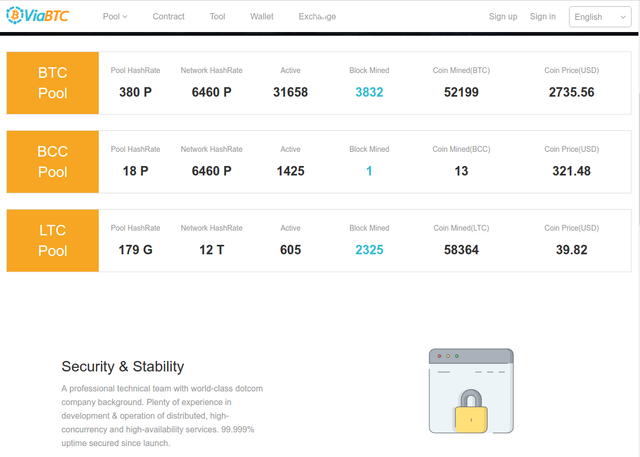This screenshot has height=457, width=640.
Task: Navigate to the Exchange page
Action: [317, 17]
